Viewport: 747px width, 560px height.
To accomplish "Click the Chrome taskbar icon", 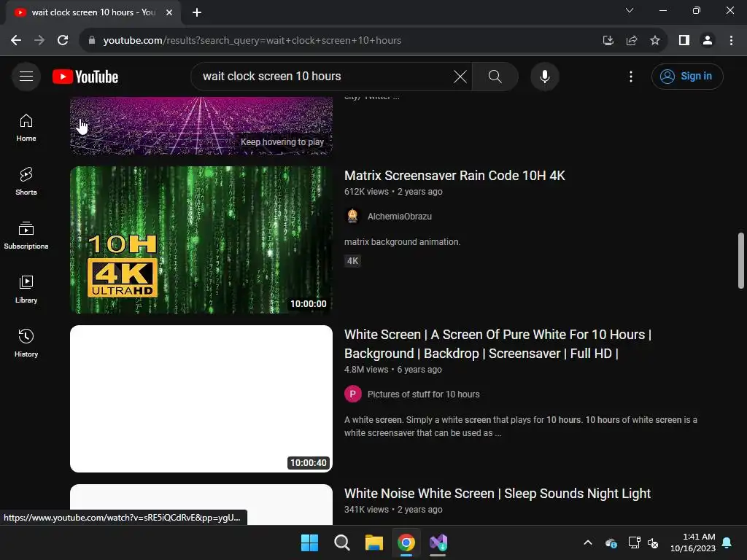I will (406, 542).
